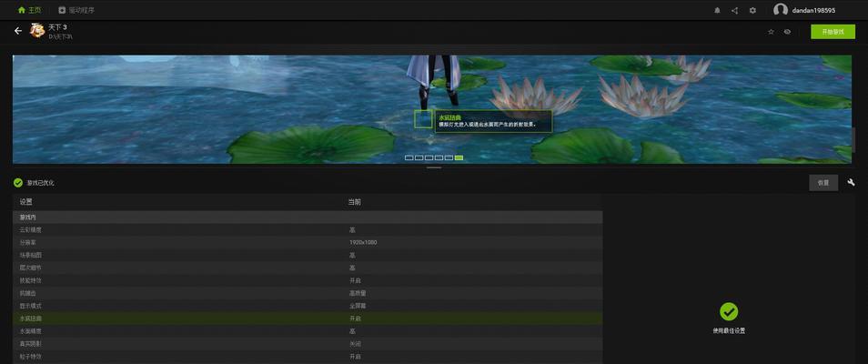Open the notifications bell icon
This screenshot has height=364, width=868.
(718, 11)
